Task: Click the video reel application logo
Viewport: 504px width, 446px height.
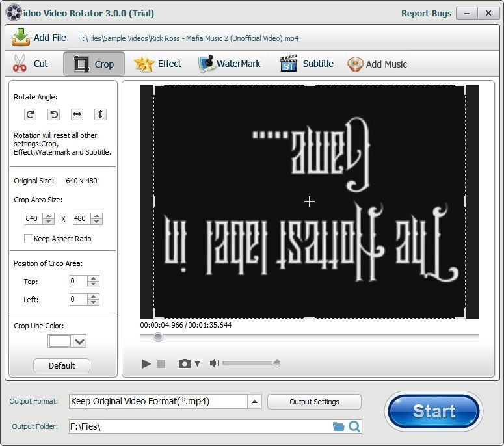Action: 14,13
